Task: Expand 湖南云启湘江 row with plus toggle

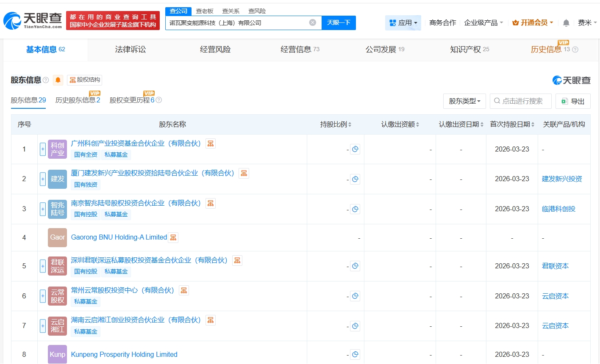Action: [43, 326]
